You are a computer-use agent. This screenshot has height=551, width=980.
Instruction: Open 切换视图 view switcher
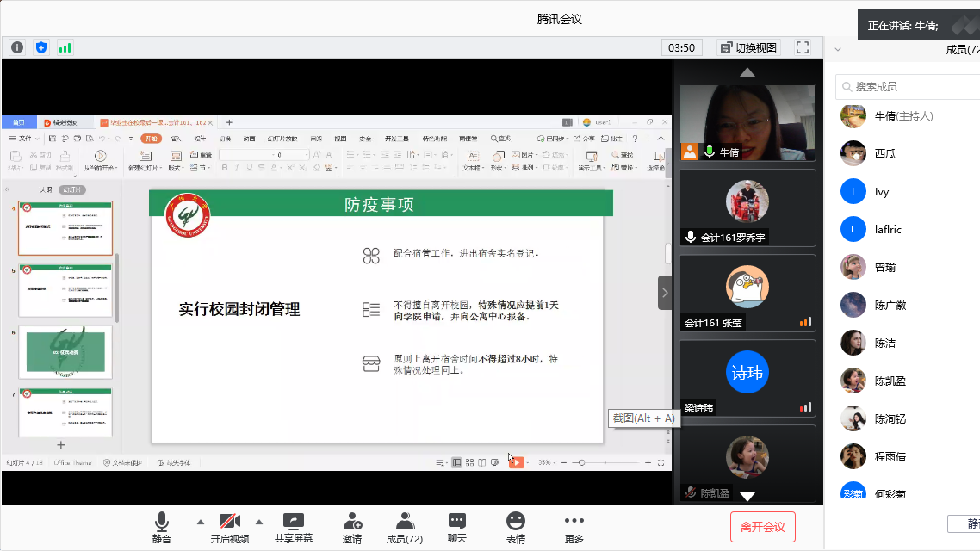pos(748,47)
